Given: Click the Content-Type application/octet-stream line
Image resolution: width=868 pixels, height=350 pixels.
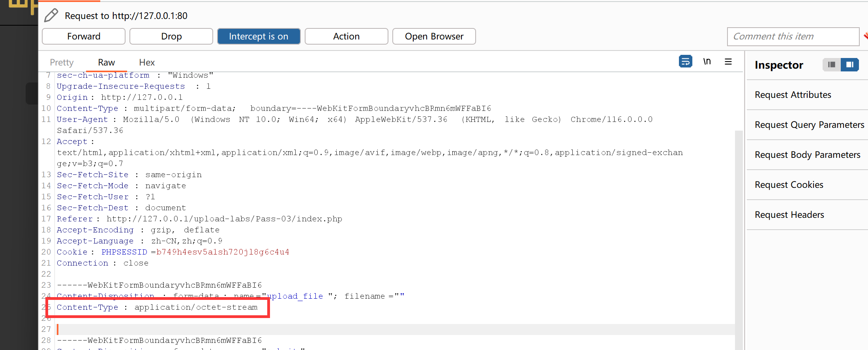Looking at the screenshot, I should [157, 307].
